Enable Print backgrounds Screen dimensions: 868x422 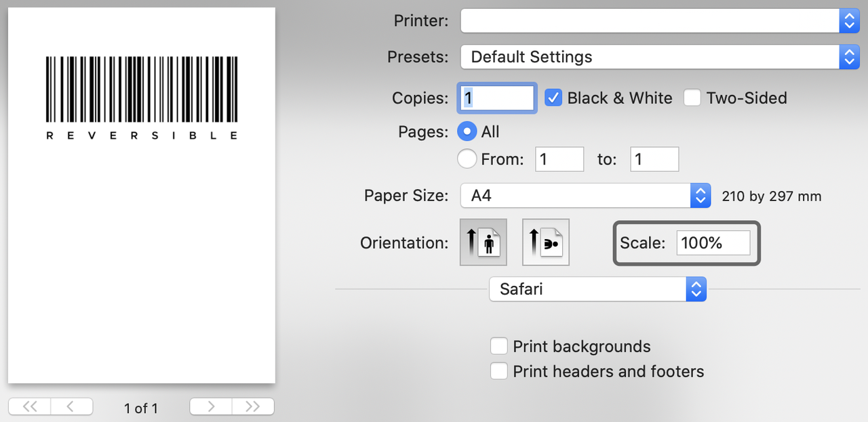498,345
